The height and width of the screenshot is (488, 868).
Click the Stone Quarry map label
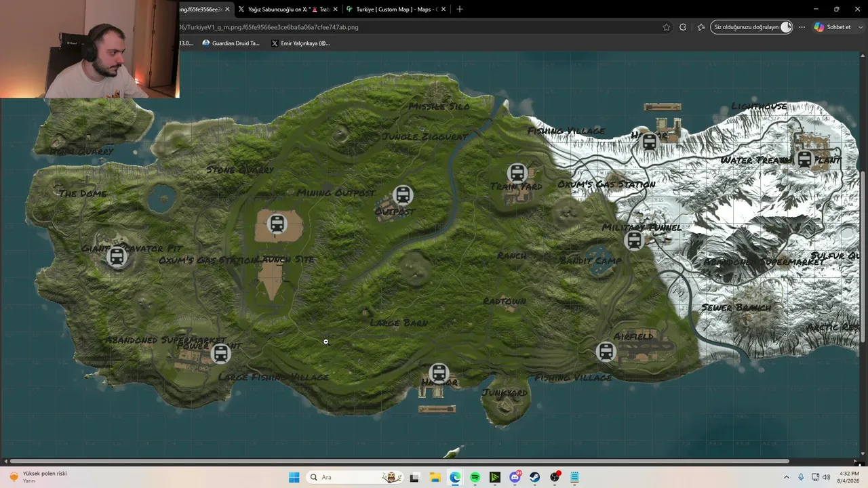tap(240, 169)
